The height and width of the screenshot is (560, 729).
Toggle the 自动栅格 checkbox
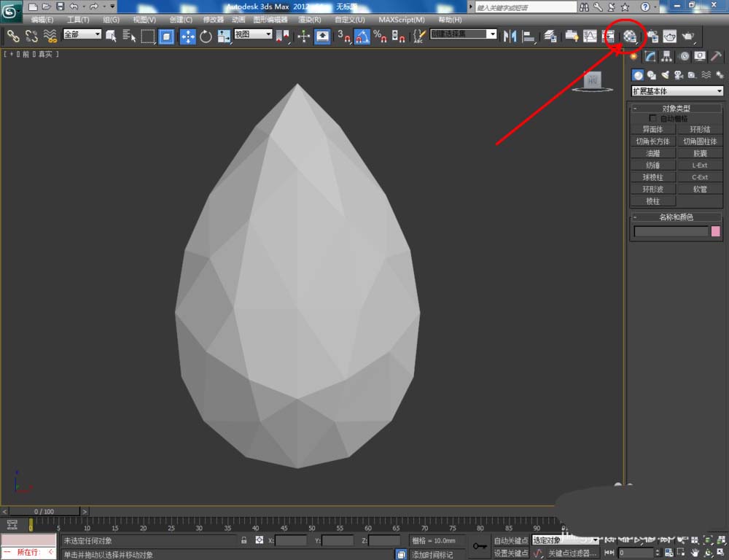point(653,118)
